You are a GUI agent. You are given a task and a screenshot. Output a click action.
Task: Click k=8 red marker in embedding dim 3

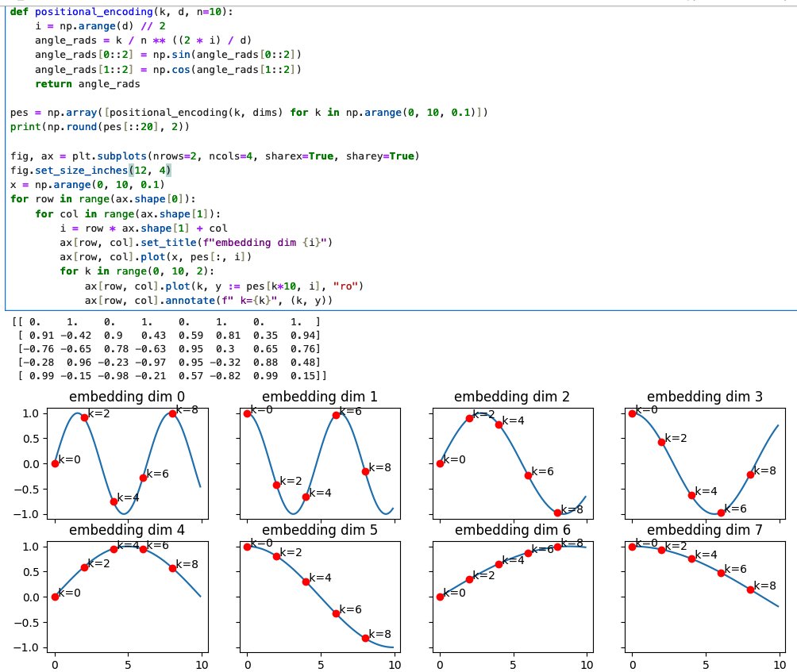pyautogui.click(x=750, y=474)
